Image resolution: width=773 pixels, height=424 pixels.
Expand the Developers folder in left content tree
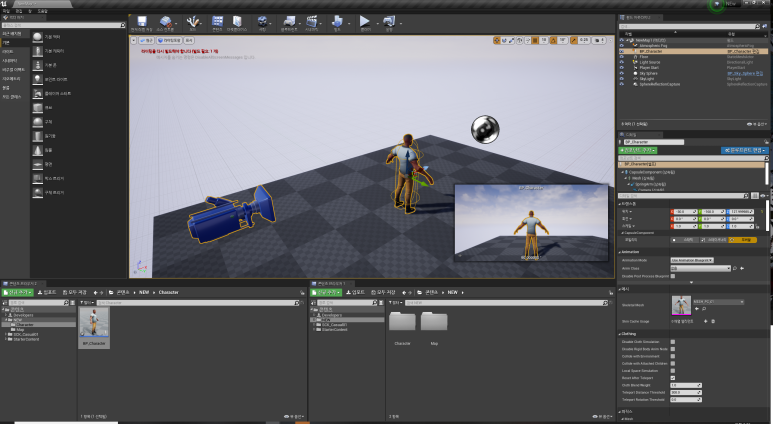click(x=6, y=315)
